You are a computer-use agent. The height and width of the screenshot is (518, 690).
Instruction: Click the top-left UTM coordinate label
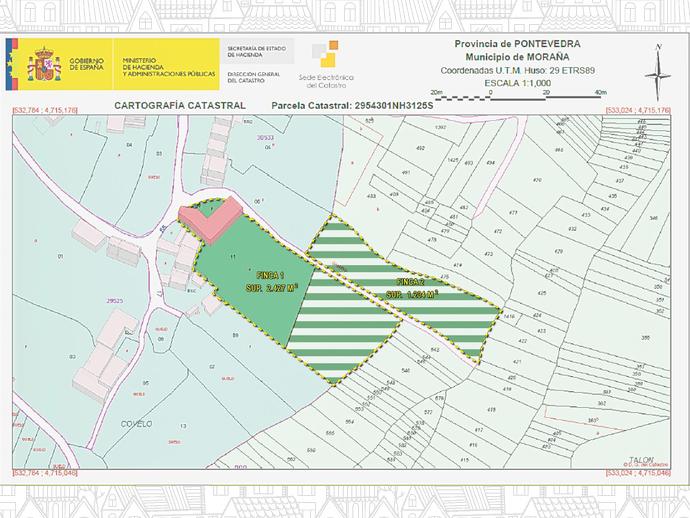point(44,110)
